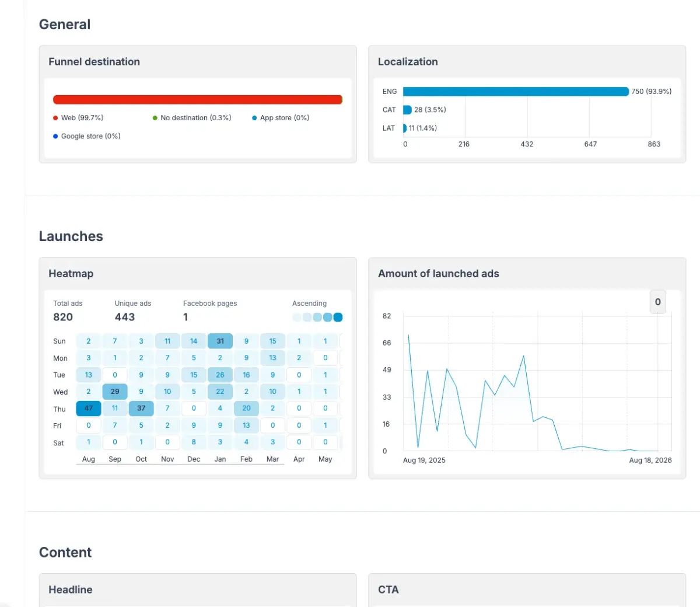Click the lightest Ascending legend swatch
The width and height of the screenshot is (700, 607).
coord(297,318)
